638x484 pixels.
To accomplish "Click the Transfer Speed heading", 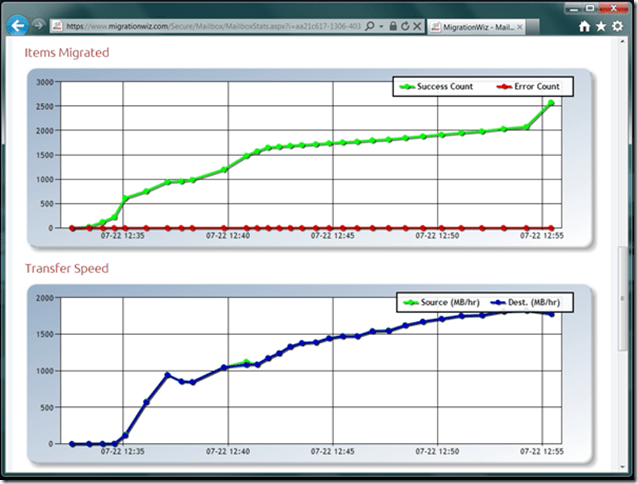I will (67, 268).
